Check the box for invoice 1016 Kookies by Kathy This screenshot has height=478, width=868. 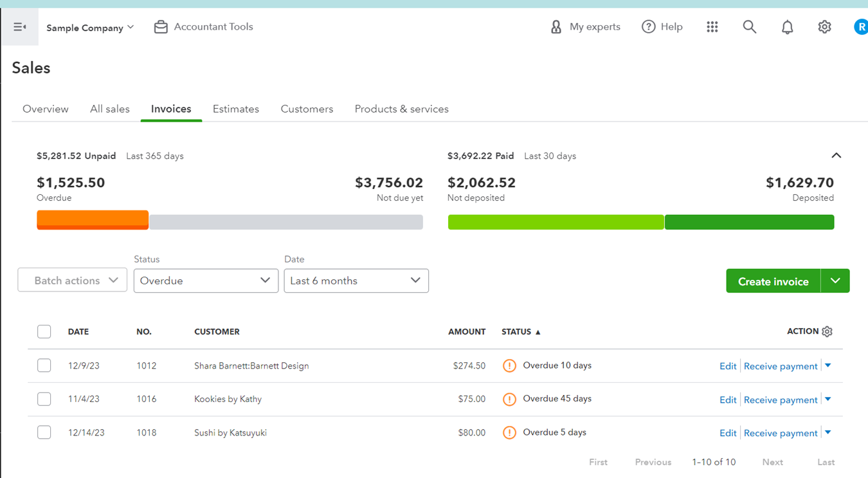point(44,399)
